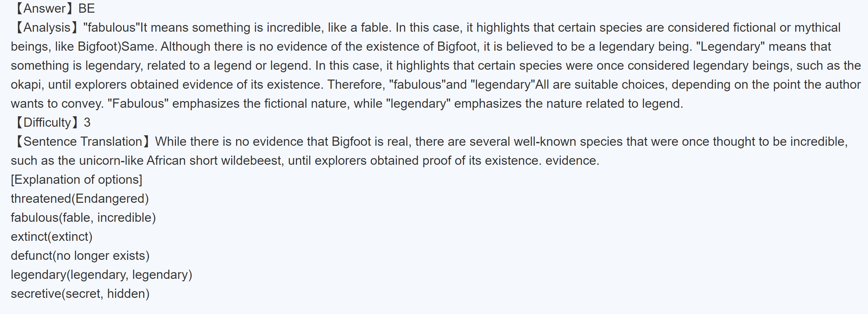Viewport: 868px width, 314px height.
Task: Click the Analysis heading label
Action: point(47,27)
